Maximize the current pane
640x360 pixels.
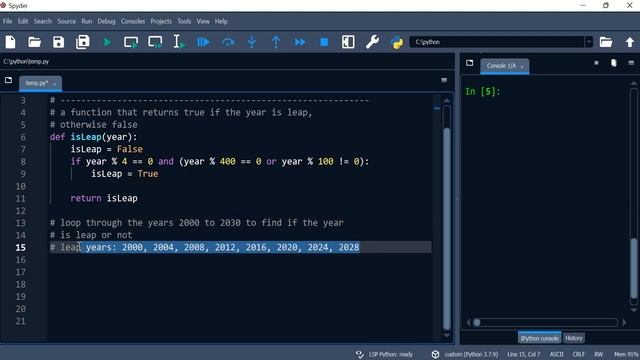[348, 42]
